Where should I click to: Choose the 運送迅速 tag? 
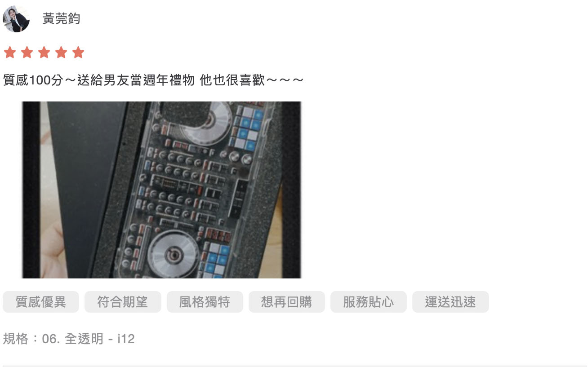(x=450, y=302)
